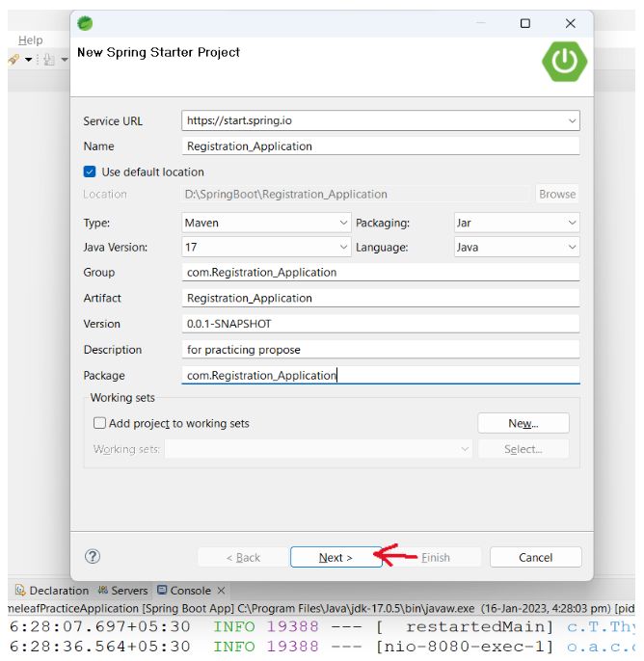644x661 pixels.
Task: Click into the Description field
Action: coord(381,350)
